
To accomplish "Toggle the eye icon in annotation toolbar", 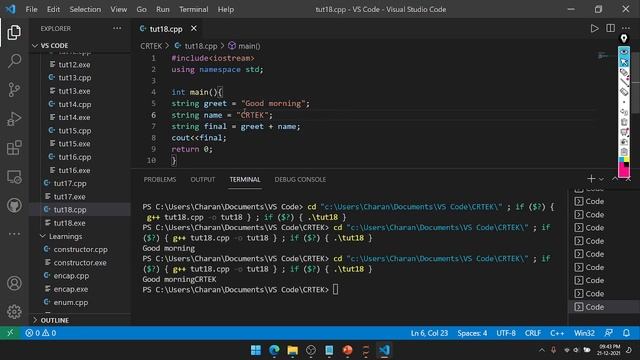I will pyautogui.click(x=624, y=52).
